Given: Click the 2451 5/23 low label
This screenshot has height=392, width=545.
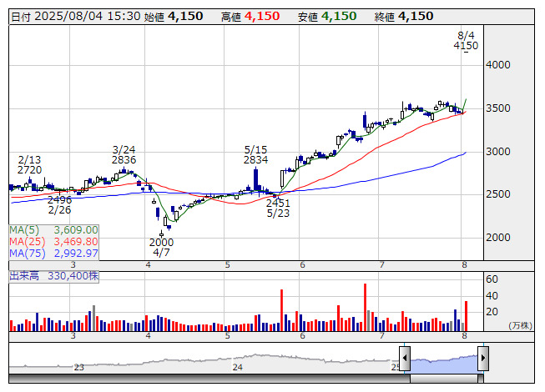Looking at the screenshot, I should 278,208.
